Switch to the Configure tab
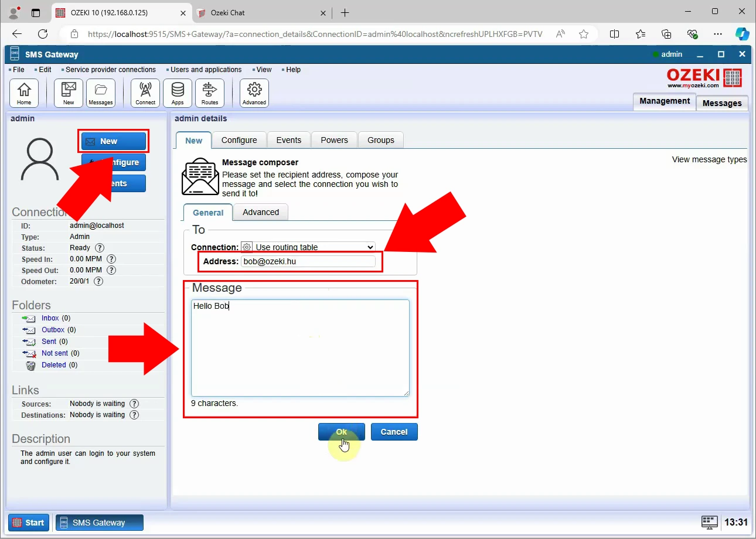756x539 pixels. coord(239,140)
